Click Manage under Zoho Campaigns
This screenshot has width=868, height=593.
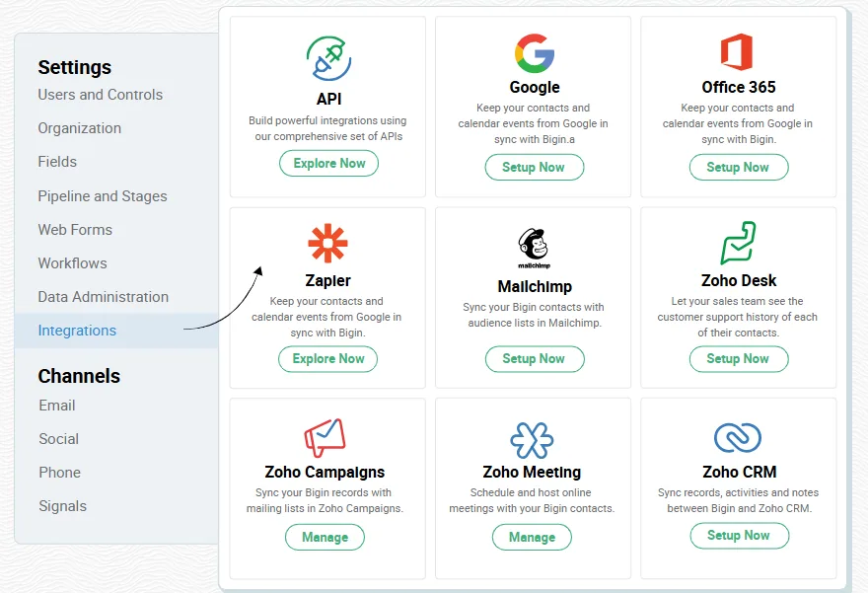(x=325, y=537)
